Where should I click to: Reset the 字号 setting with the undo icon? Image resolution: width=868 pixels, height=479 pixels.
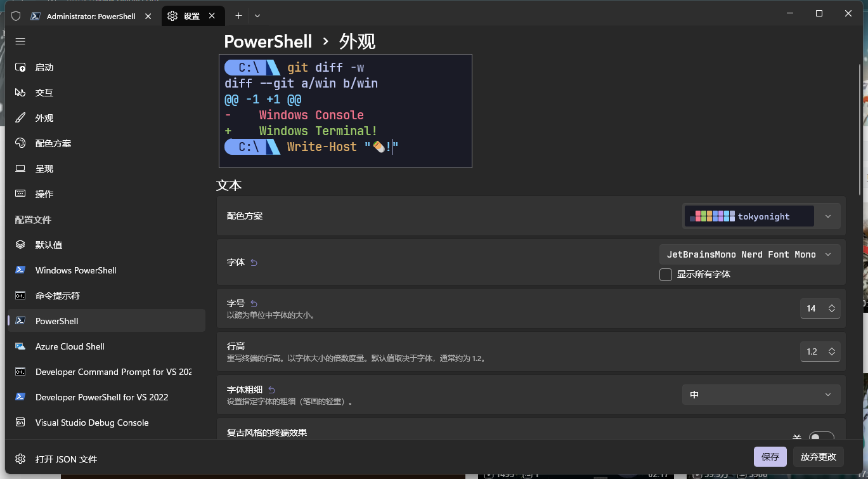(x=254, y=304)
